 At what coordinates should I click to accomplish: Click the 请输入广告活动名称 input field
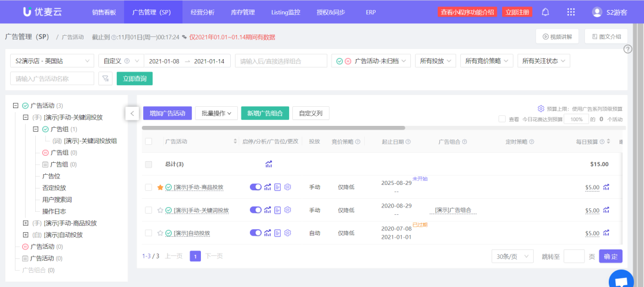pos(52,78)
